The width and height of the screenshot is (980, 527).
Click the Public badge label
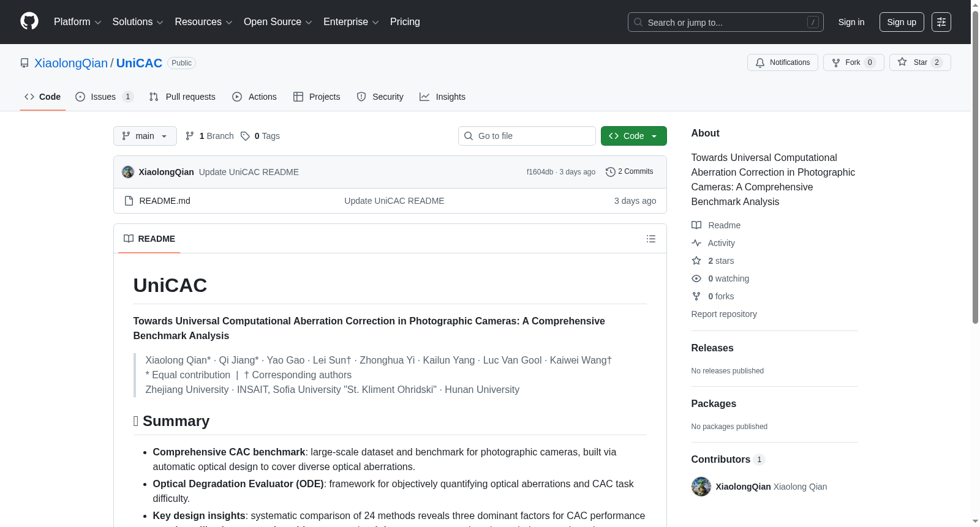[181, 63]
